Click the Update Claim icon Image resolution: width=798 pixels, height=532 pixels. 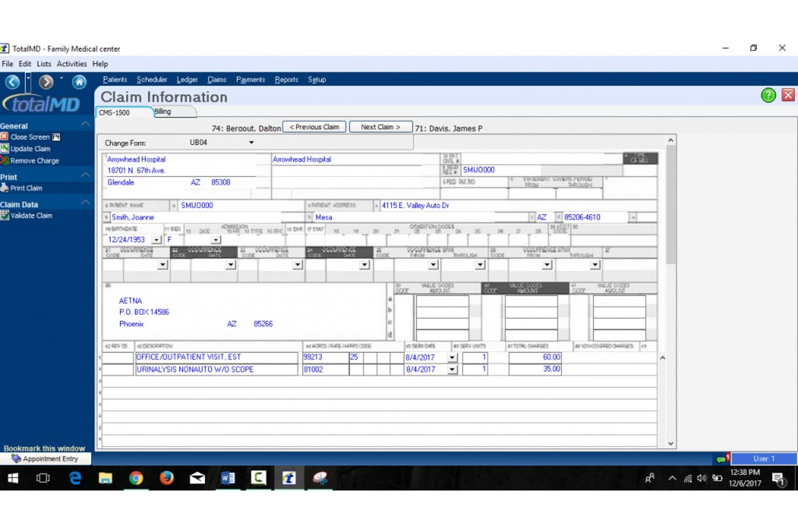tap(4, 148)
